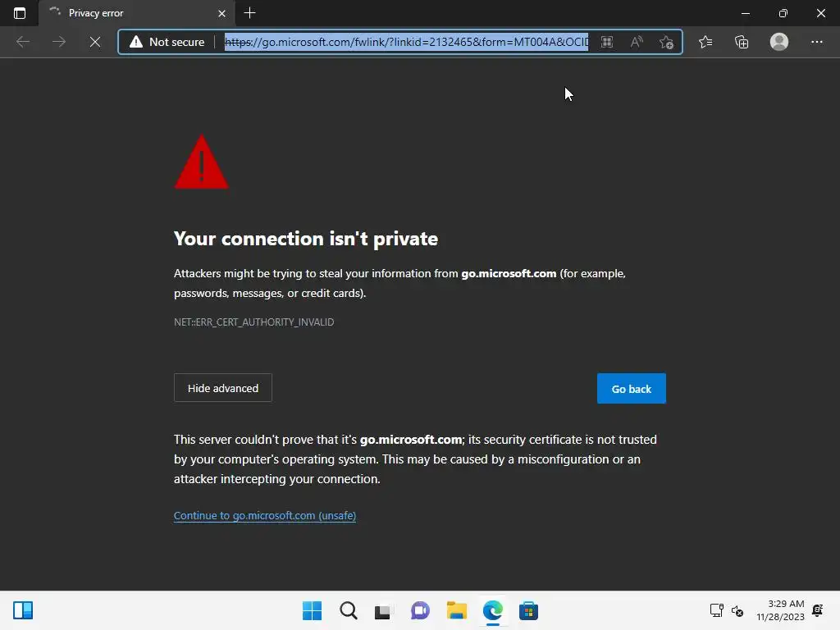
Task: Click the forward navigation arrow
Action: click(x=59, y=42)
